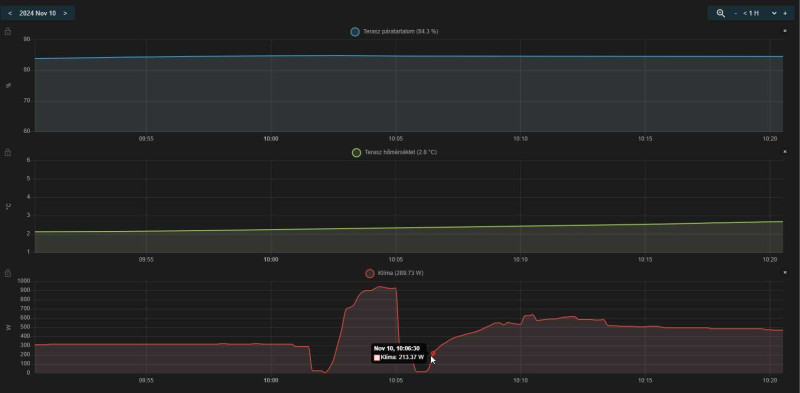Toggle lock on Terasz páratartalom chart
Image resolution: width=800 pixels, height=393 pixels.
pyautogui.click(x=8, y=32)
